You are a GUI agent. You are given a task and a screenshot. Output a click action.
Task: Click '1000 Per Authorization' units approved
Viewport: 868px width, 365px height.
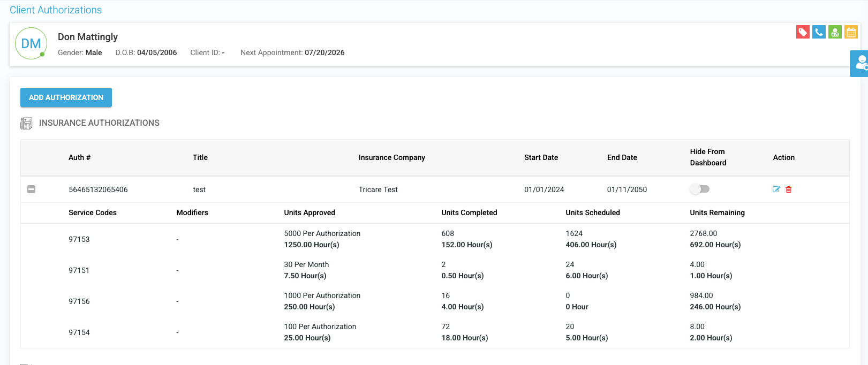322,295
